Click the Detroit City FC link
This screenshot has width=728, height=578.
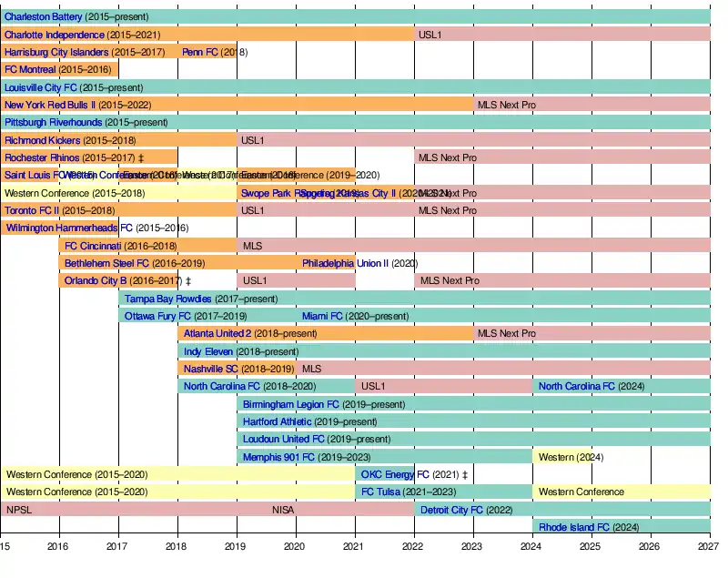pyautogui.click(x=451, y=510)
